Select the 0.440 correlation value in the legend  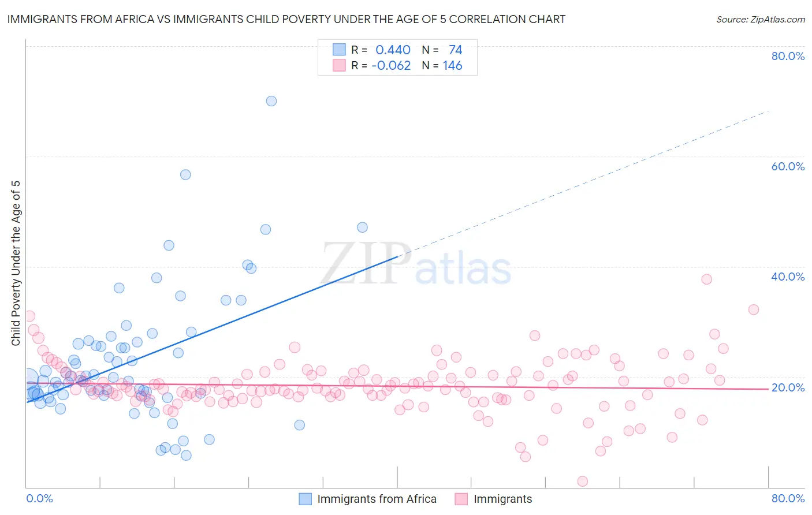pos(393,50)
